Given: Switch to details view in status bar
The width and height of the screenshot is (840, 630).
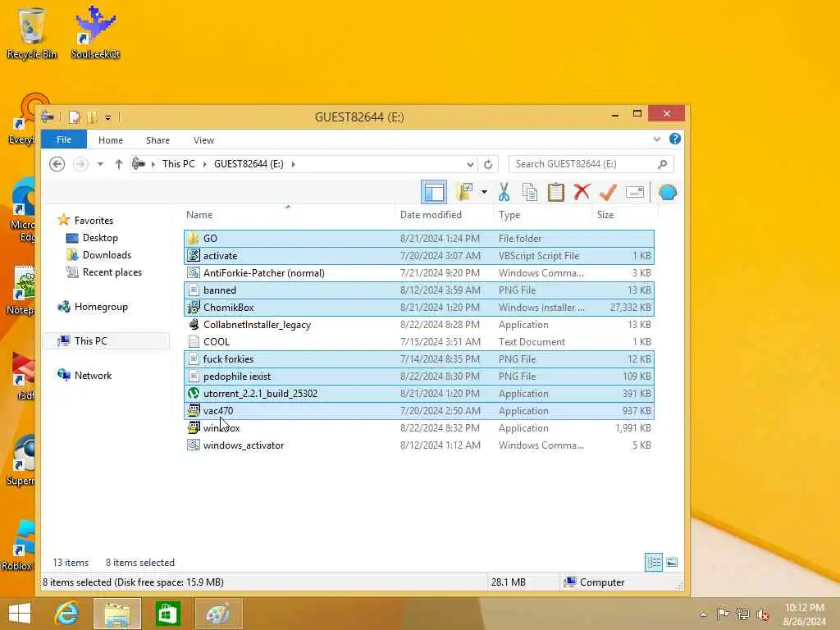Looking at the screenshot, I should click(654, 562).
